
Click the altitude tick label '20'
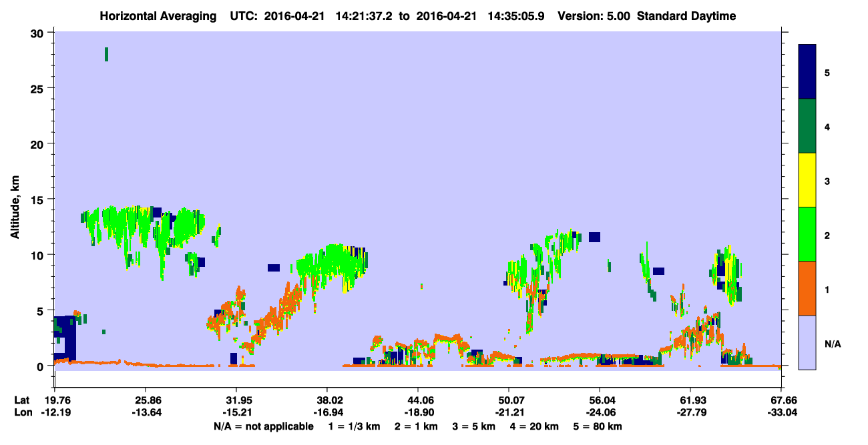click(x=39, y=143)
